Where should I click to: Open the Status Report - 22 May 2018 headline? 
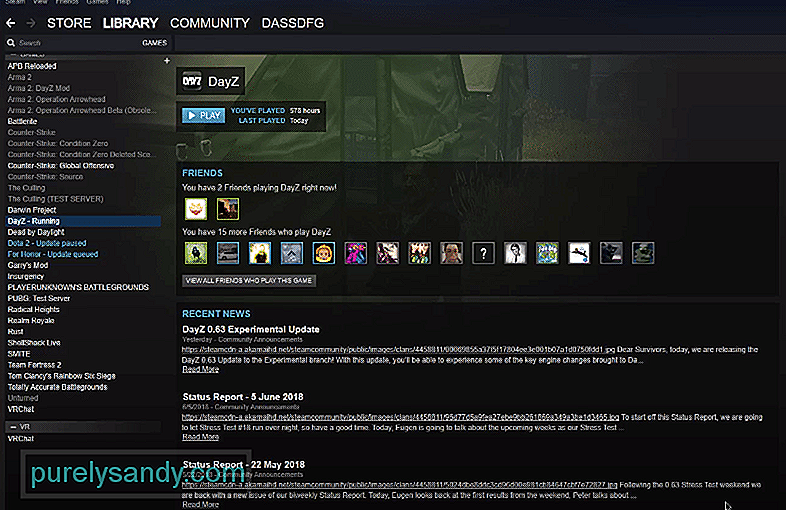244,465
